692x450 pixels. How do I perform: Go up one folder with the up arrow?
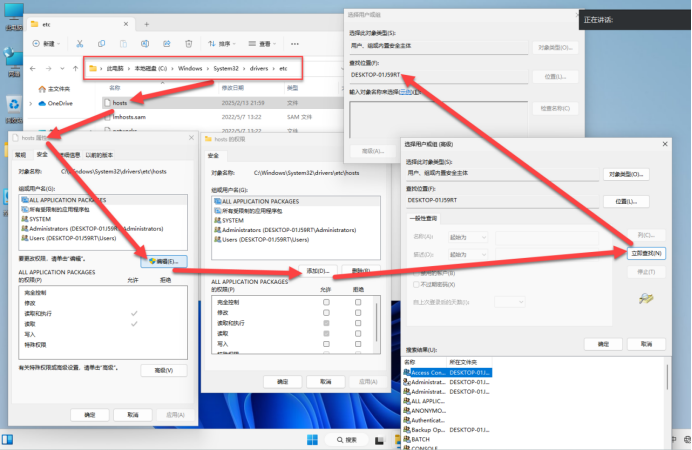pyautogui.click(x=73, y=69)
